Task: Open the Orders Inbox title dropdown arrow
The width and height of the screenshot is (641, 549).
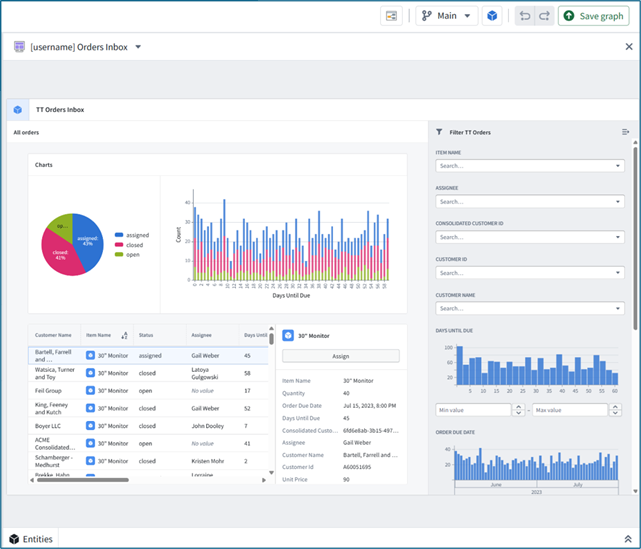Action: 138,47
